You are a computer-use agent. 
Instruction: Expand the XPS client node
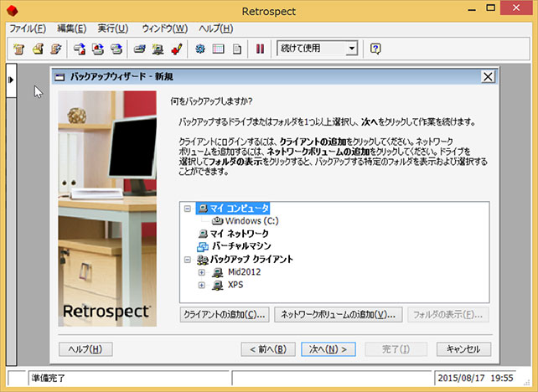pyautogui.click(x=202, y=286)
